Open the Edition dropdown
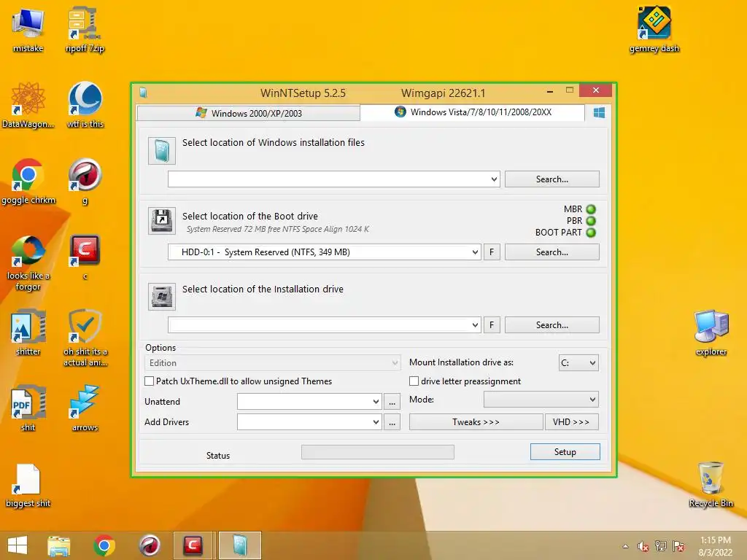747x560 pixels. [273, 363]
